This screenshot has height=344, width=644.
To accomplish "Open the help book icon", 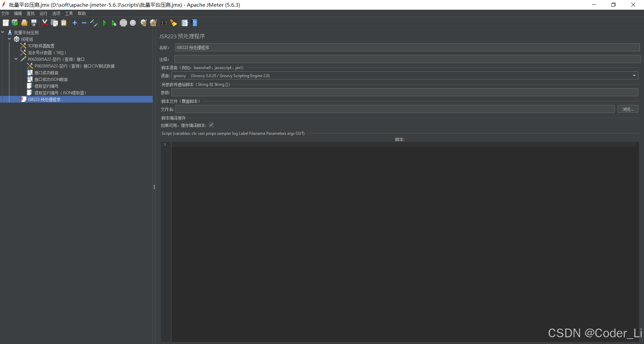I will (x=195, y=23).
